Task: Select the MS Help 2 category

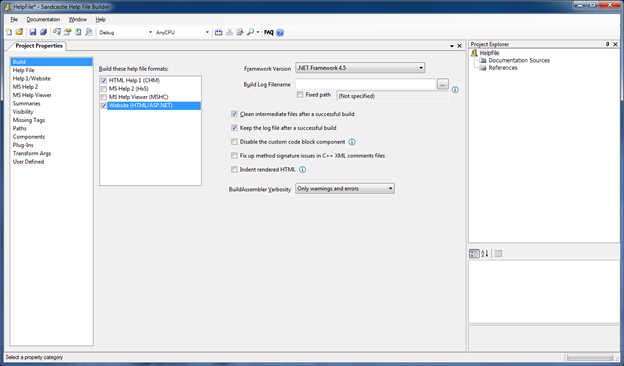Action: tap(52, 87)
